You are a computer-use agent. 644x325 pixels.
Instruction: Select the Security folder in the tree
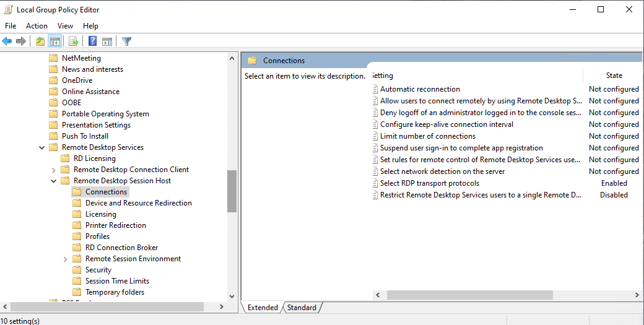(98, 270)
